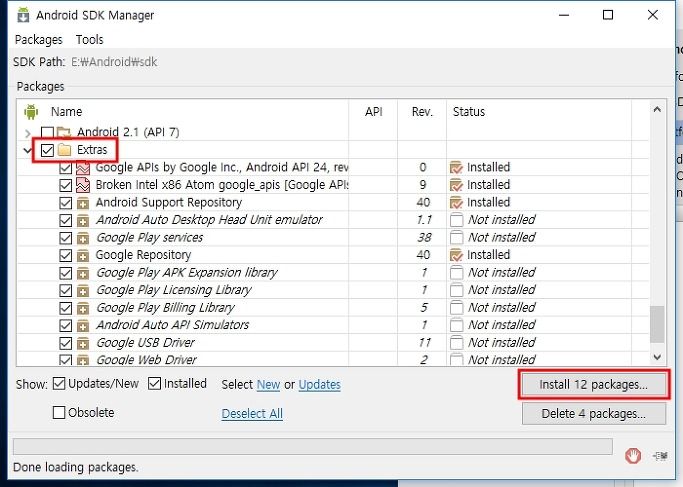Uncheck Android Auto Desktop Head Unit emulator checkbox

pyautogui.click(x=65, y=220)
